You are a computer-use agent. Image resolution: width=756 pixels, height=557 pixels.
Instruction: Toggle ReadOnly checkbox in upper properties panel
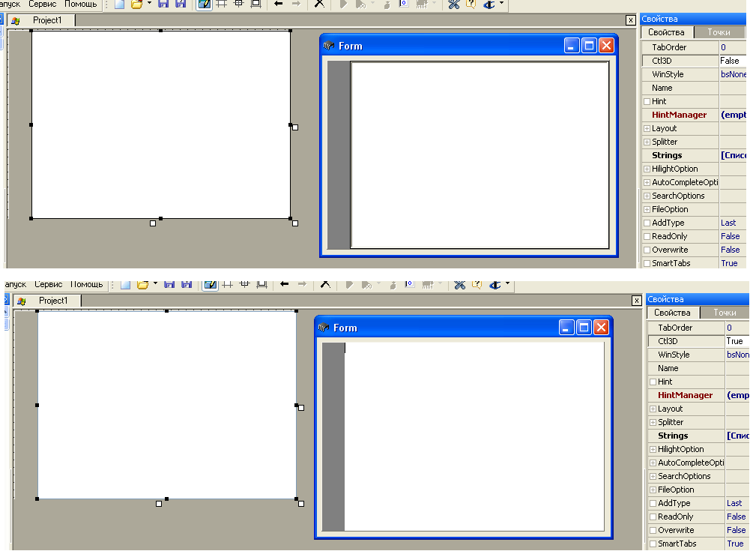click(647, 236)
